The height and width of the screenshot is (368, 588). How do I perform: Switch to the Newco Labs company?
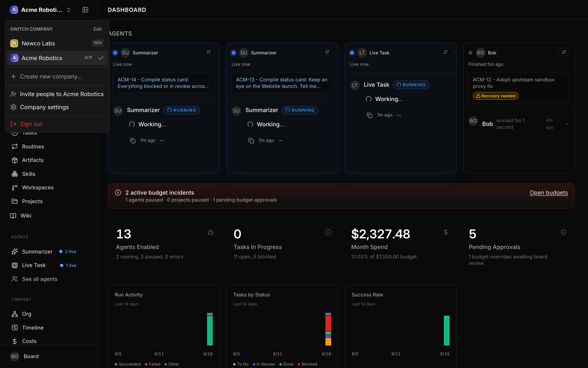tap(57, 43)
